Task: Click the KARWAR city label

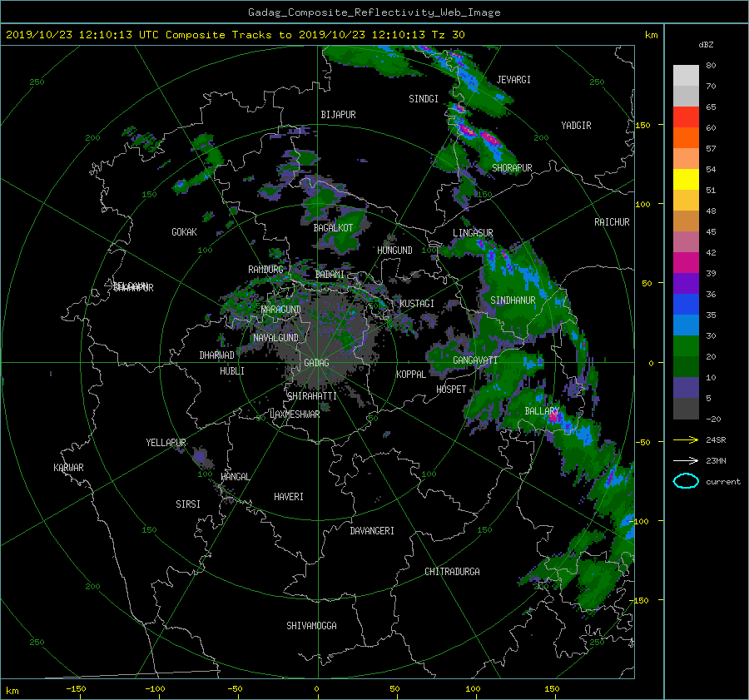Action: click(68, 467)
